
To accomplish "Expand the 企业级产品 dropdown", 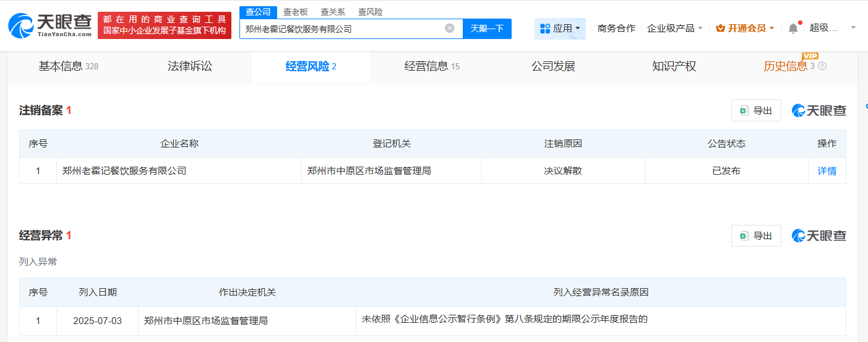I will point(700,28).
